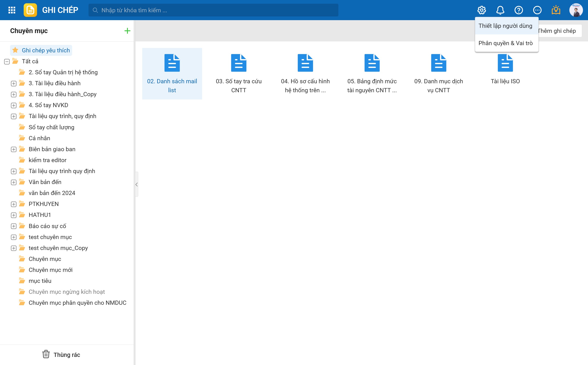
Task: Open the chat bubble more icon
Action: pos(537,10)
